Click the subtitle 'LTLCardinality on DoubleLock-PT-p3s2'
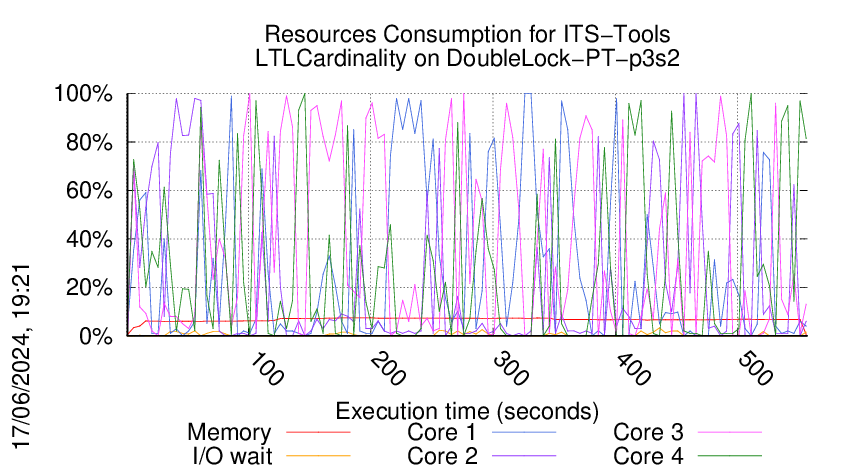 [467, 58]
